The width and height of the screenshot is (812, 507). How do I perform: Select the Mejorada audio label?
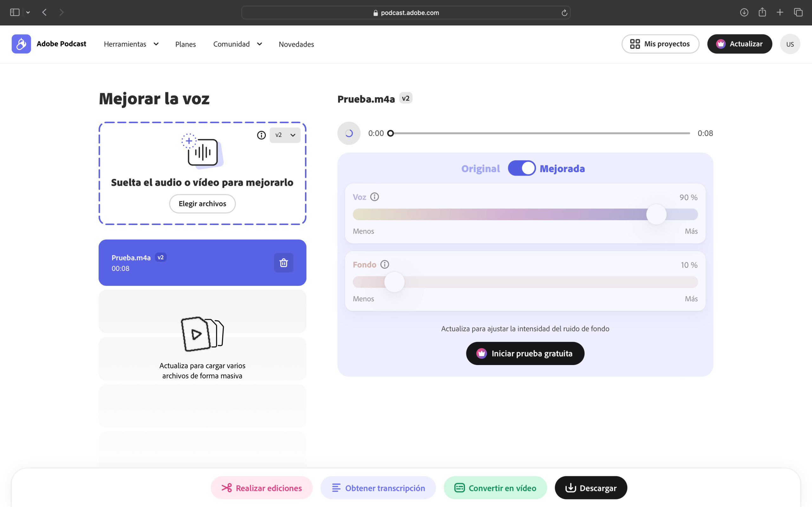point(562,169)
